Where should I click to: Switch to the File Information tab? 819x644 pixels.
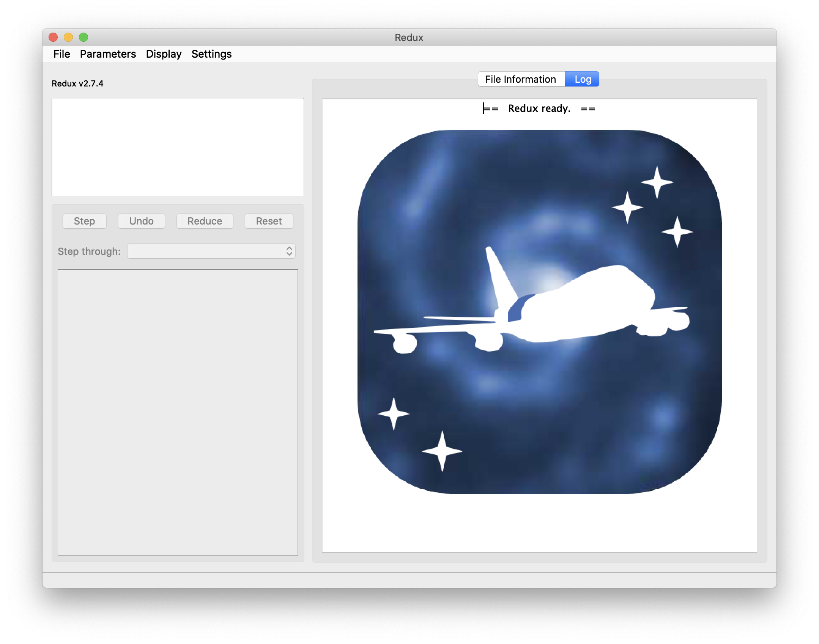(521, 79)
